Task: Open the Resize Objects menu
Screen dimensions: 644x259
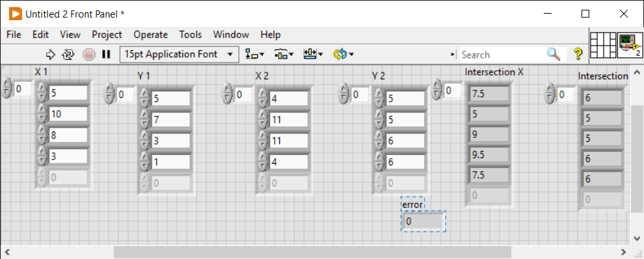Action: (313, 54)
